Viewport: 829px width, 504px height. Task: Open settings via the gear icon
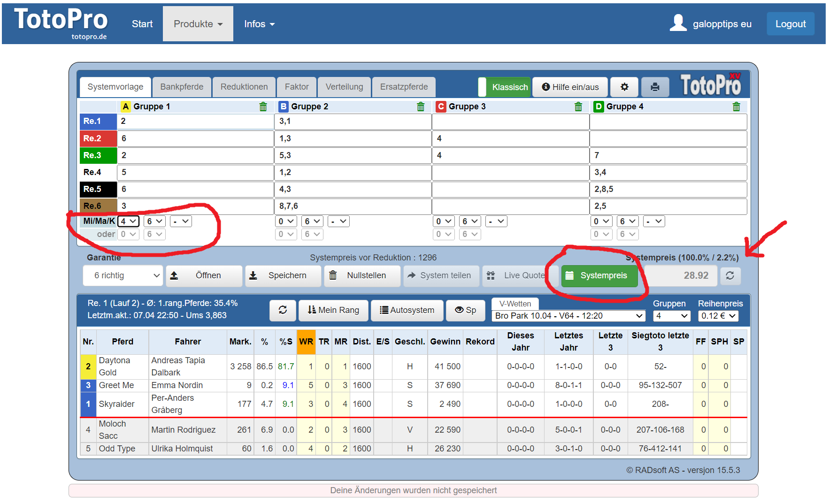coord(624,87)
